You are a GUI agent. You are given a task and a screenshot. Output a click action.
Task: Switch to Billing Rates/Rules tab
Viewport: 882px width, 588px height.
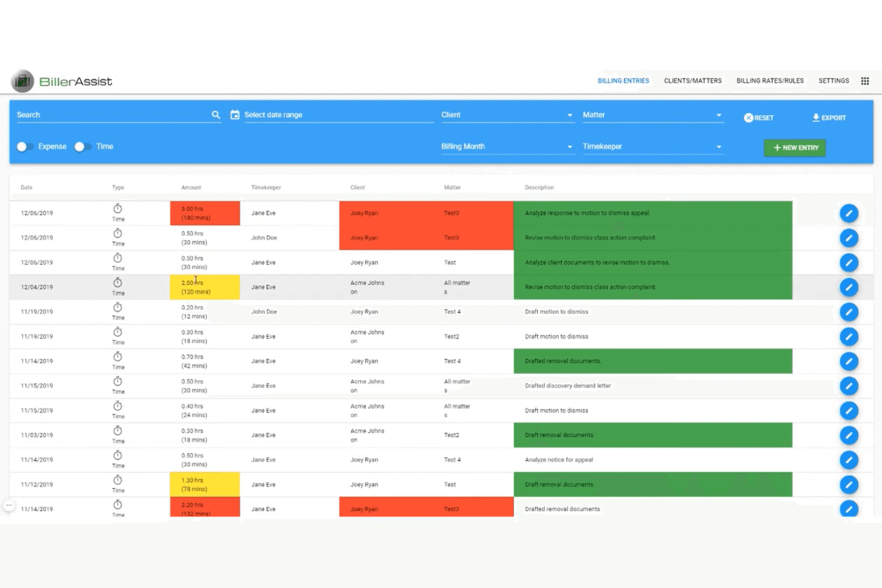click(x=770, y=81)
